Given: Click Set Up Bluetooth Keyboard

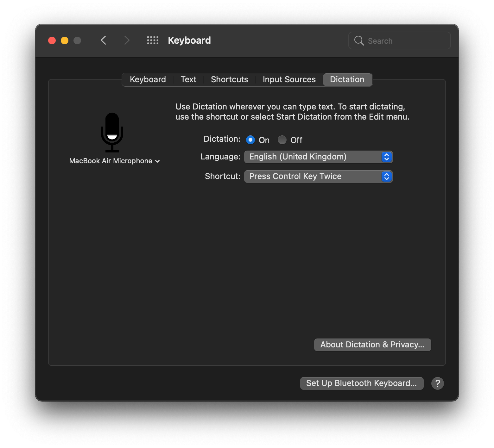Looking at the screenshot, I should [361, 383].
